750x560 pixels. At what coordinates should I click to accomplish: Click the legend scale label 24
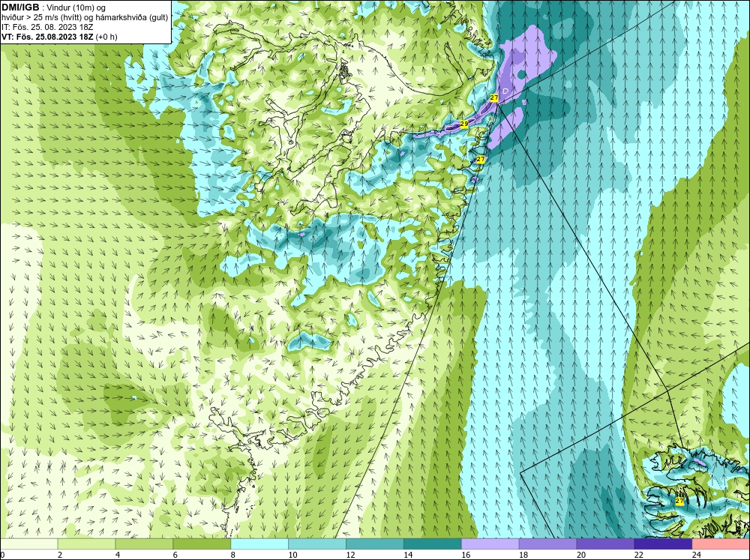[x=697, y=555]
